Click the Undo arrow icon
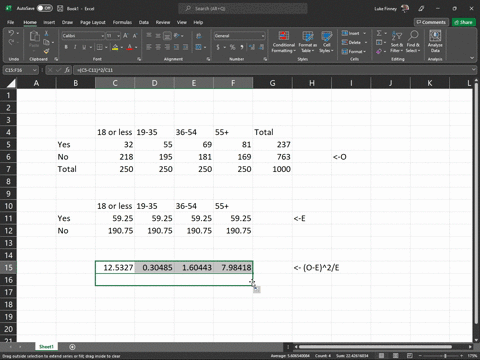 click(11, 33)
